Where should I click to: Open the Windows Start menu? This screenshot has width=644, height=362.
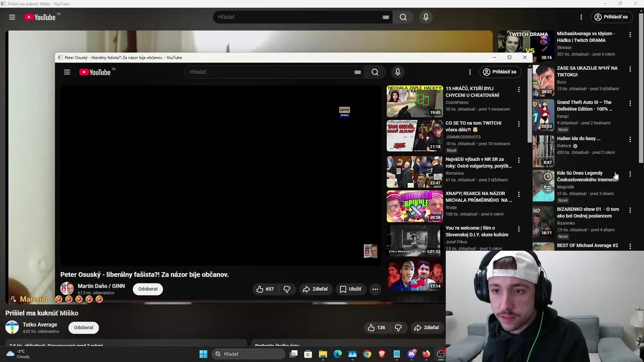point(203,354)
